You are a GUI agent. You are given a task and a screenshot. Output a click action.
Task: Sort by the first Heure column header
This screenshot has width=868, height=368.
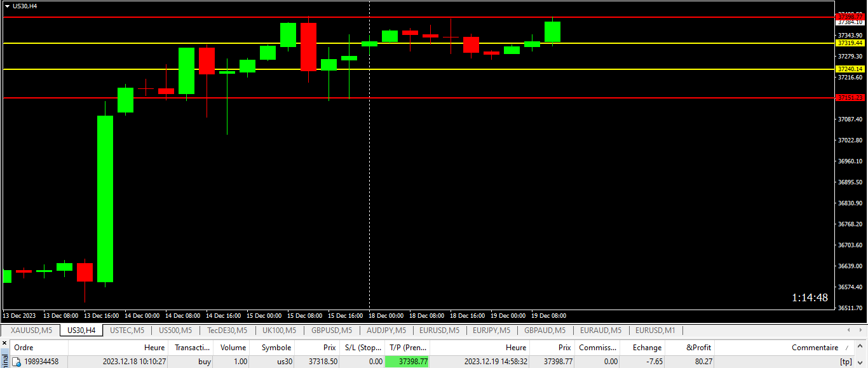118,348
